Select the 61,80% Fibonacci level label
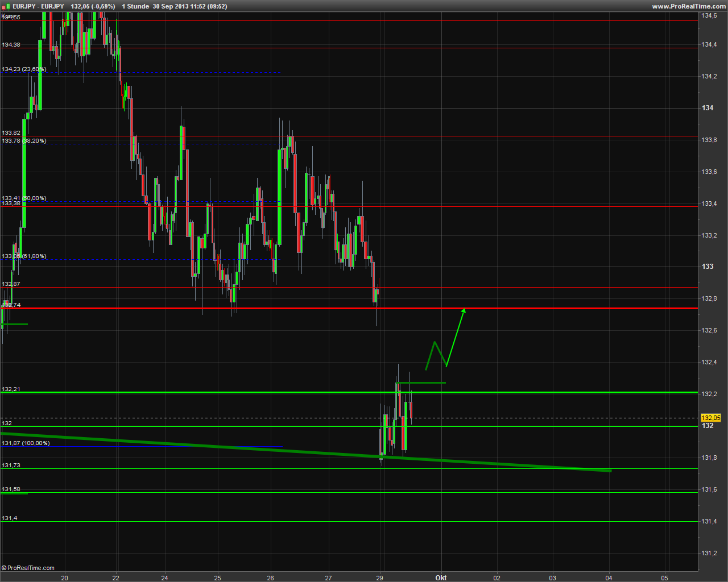Image resolution: width=728 pixels, height=582 pixels. click(24, 256)
